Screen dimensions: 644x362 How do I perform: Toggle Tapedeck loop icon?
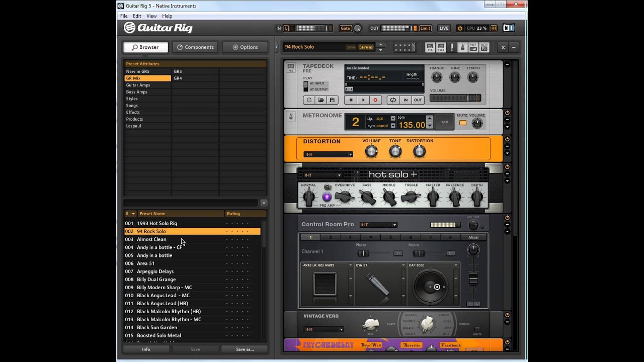(x=393, y=100)
